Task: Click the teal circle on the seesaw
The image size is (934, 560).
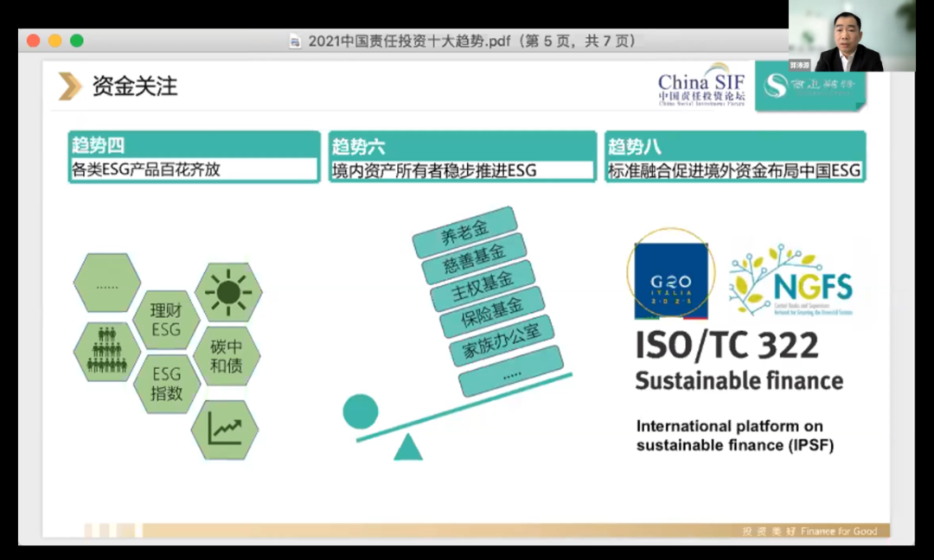Action: click(361, 411)
